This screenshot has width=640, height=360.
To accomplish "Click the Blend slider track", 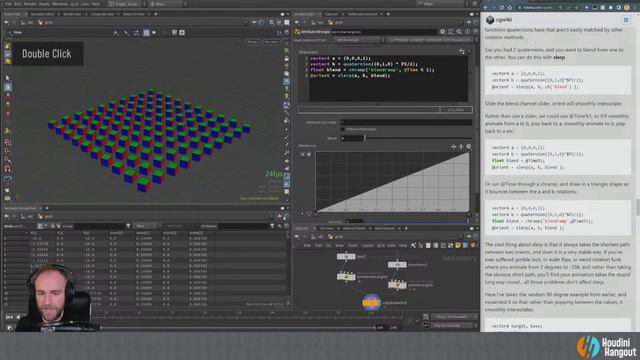I will click(418, 138).
